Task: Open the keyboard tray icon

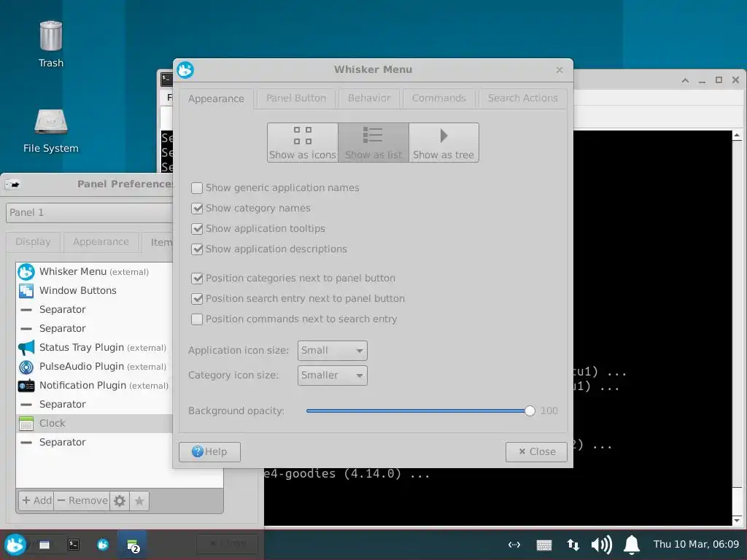Action: [543, 545]
